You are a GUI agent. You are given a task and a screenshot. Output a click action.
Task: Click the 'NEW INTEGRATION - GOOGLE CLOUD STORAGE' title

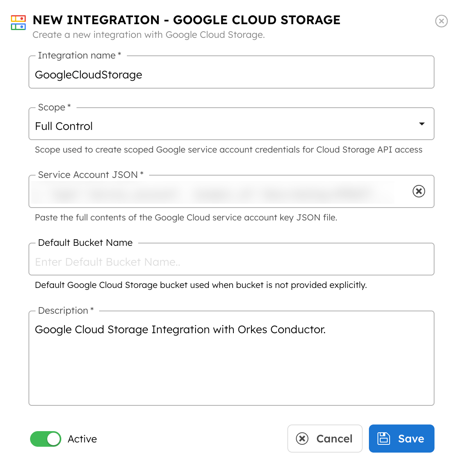point(187,20)
